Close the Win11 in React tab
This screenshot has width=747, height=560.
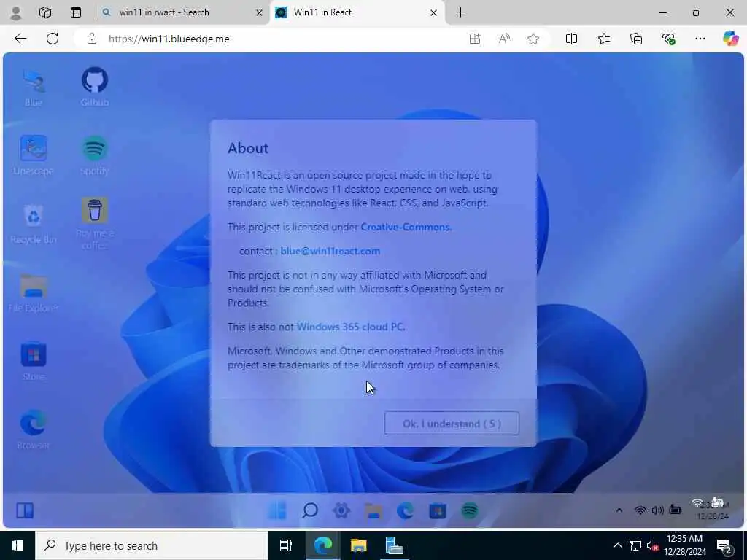click(x=433, y=13)
